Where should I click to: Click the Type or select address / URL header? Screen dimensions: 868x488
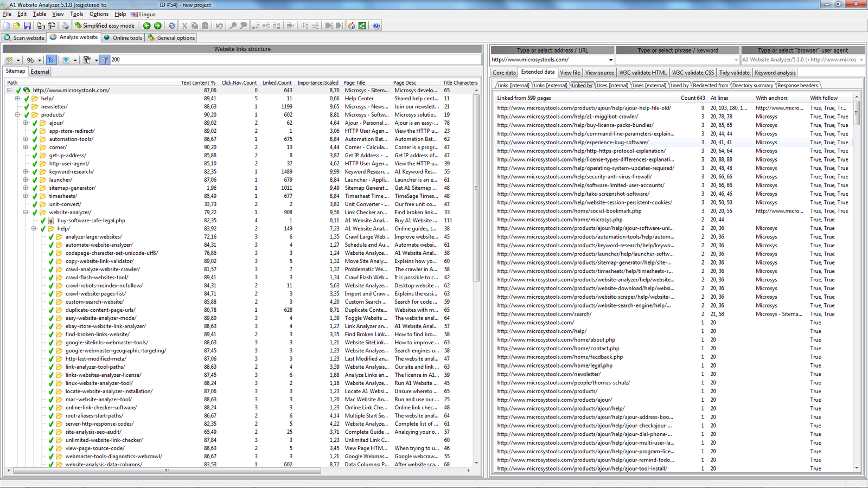(x=552, y=50)
